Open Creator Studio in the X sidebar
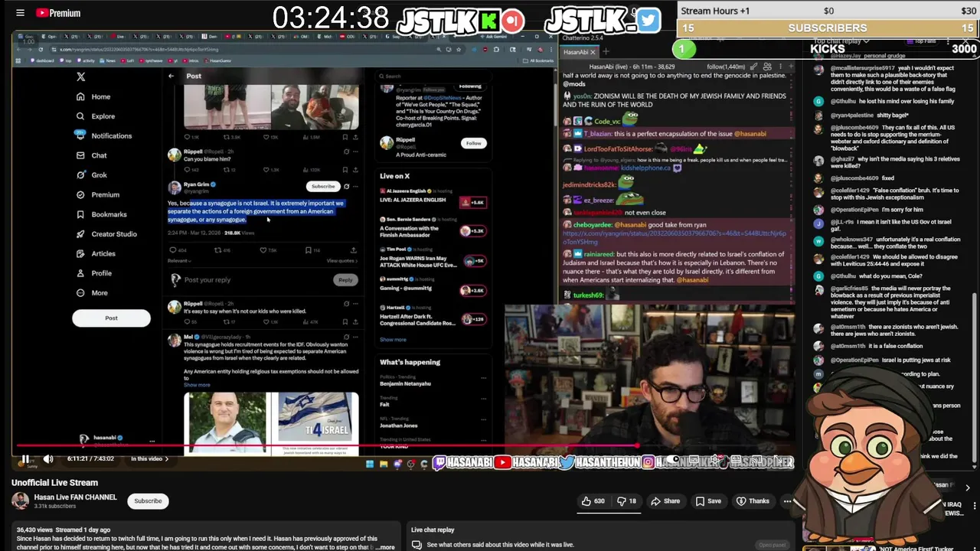 click(106, 234)
